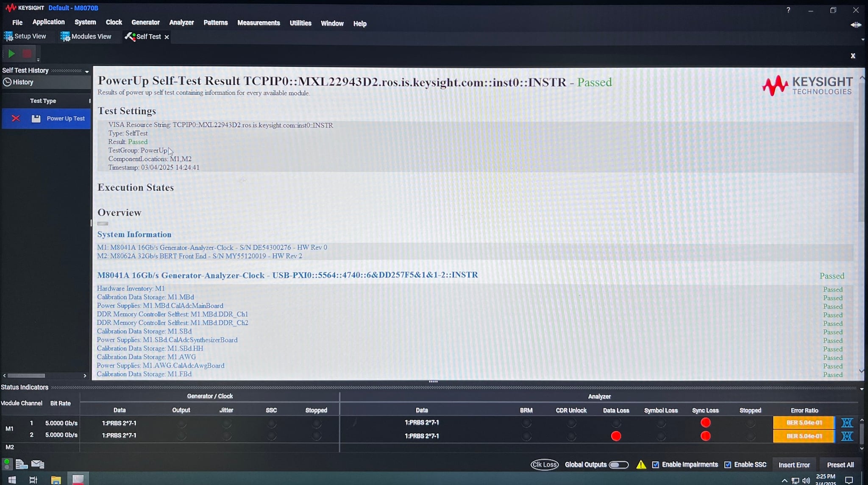Click channel 2 auto-align icon beside error ratio
The image size is (868, 485).
click(847, 436)
